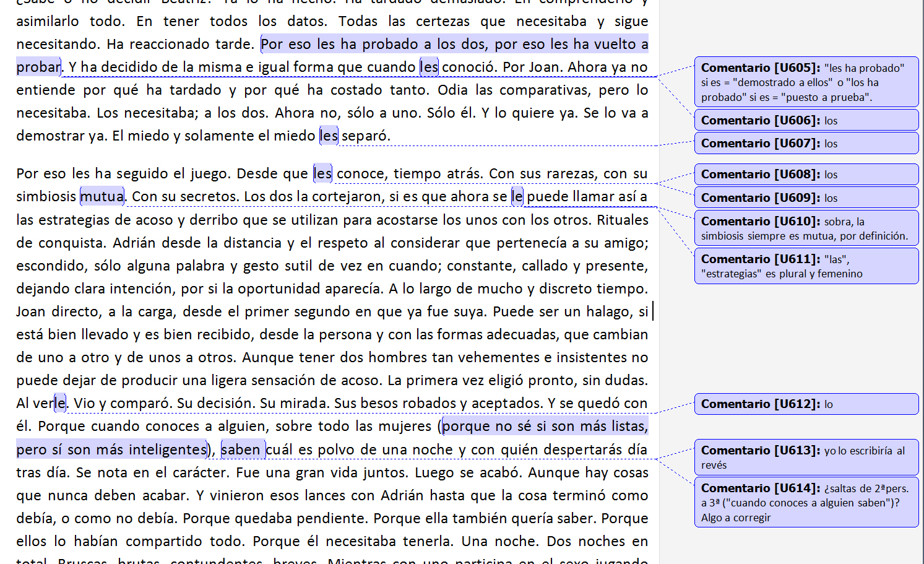Open comment U605 about "les ha probado"
The height and width of the screenshot is (564, 924).
coord(806,82)
